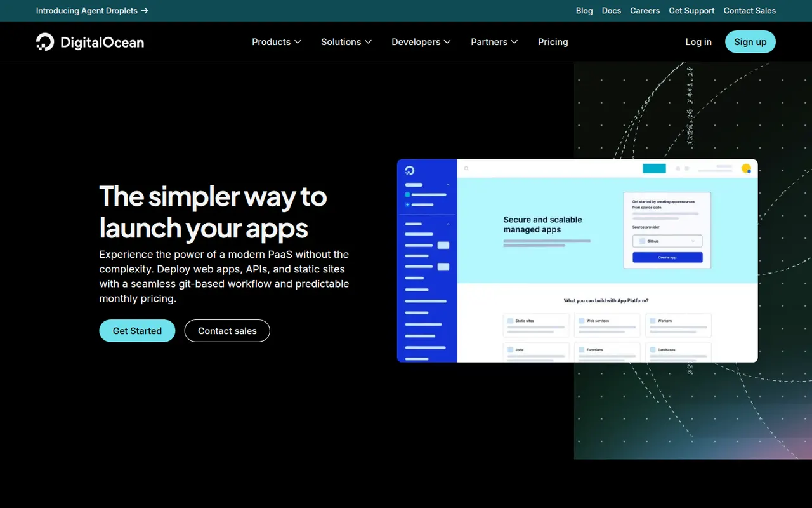
Task: Expand the Developers dropdown menu
Action: 421,42
